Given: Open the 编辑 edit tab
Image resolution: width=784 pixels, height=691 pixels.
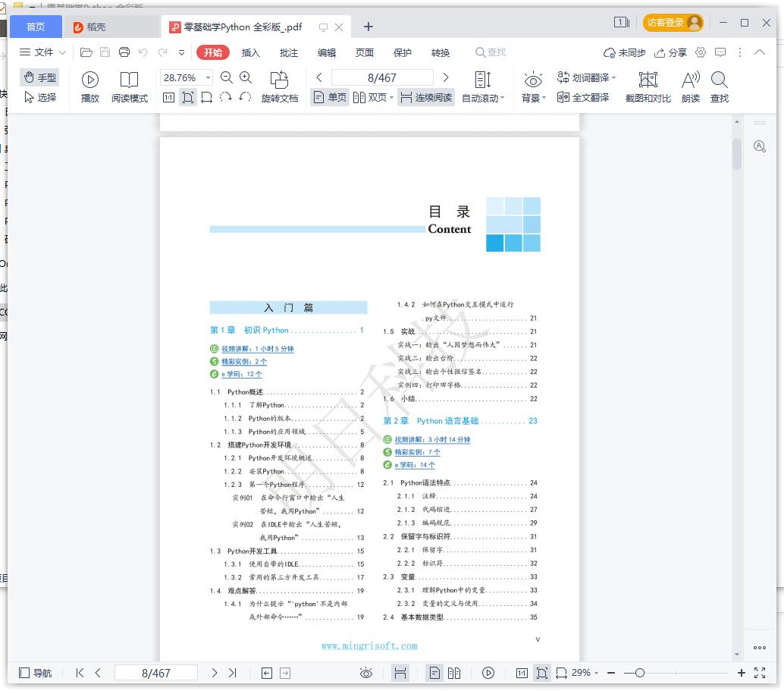Looking at the screenshot, I should pyautogui.click(x=327, y=52).
